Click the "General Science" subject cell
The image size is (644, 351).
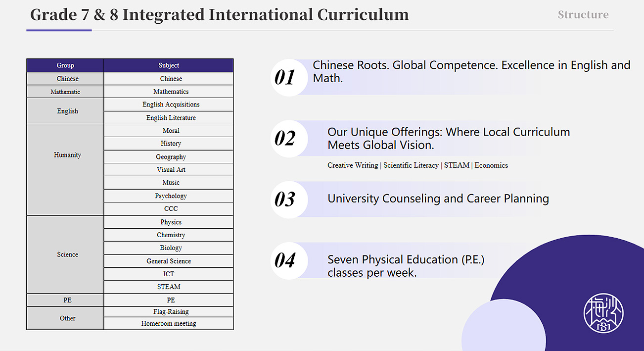pos(169,261)
